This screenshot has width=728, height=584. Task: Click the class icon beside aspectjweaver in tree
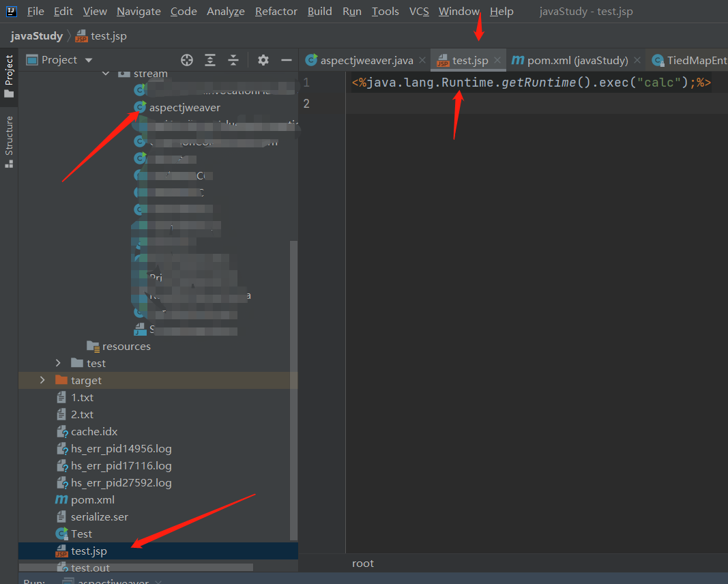click(140, 107)
